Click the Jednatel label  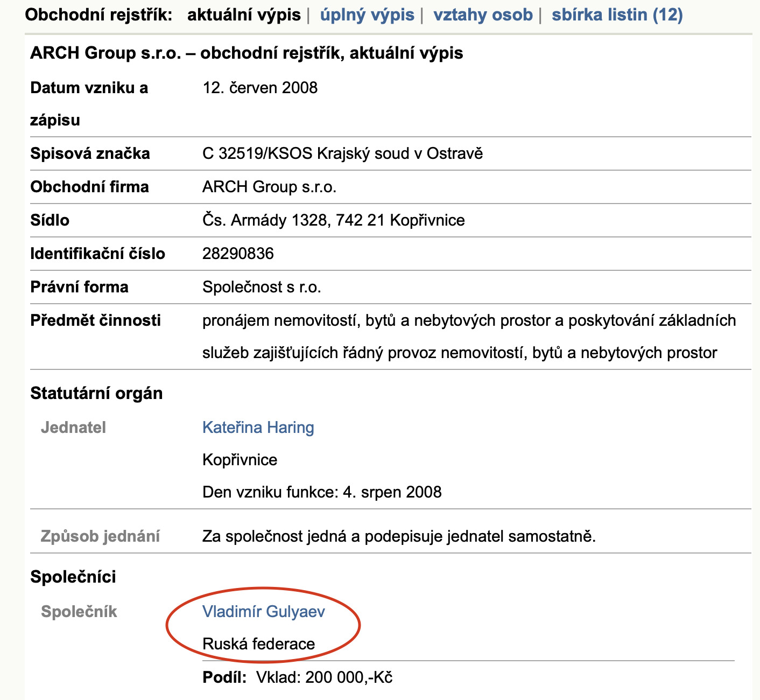pos(73,428)
